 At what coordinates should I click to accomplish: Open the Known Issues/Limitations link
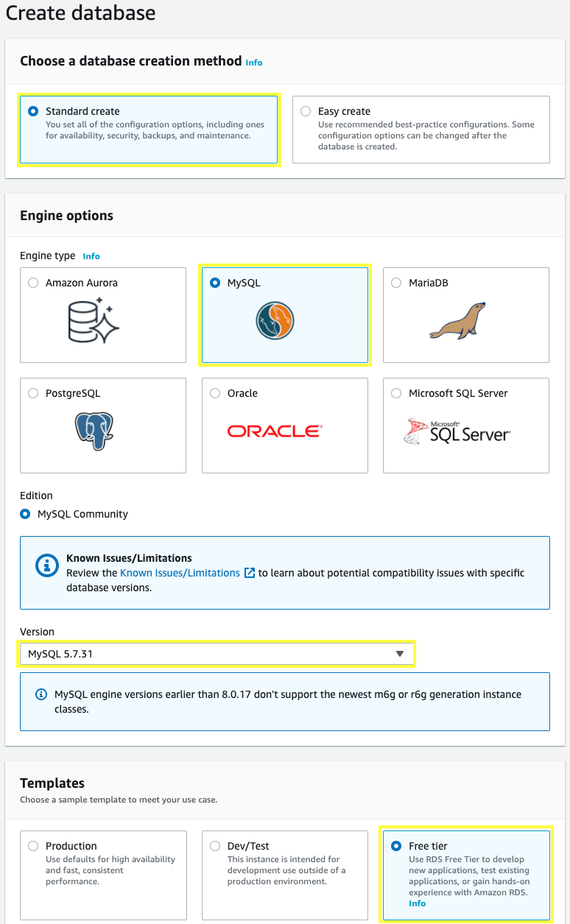pos(180,573)
